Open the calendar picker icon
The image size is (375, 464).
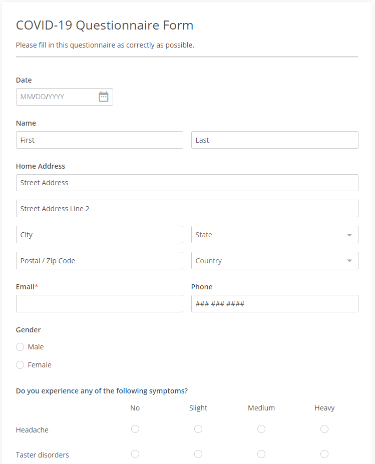pos(103,97)
